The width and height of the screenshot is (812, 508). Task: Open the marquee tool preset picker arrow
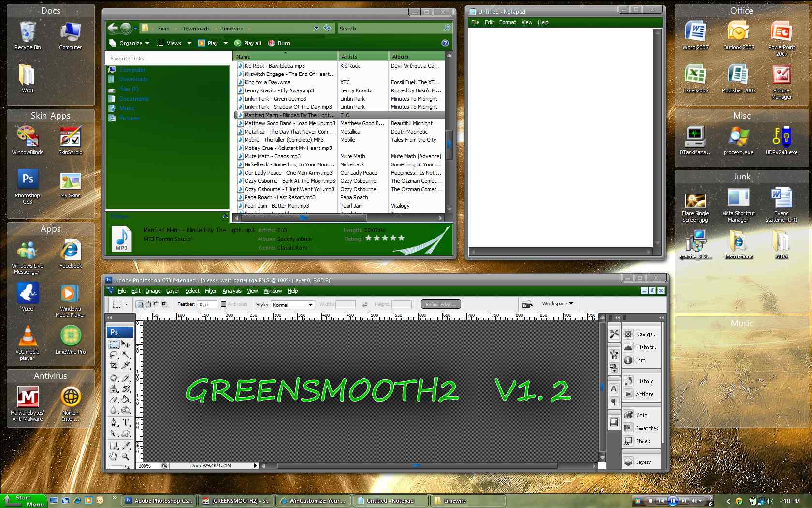pos(127,304)
